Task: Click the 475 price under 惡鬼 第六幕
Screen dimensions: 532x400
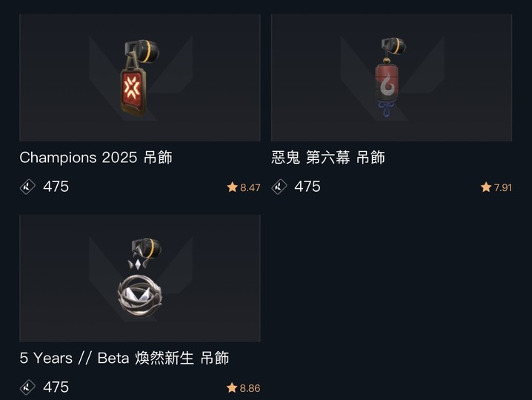Action: (x=307, y=187)
